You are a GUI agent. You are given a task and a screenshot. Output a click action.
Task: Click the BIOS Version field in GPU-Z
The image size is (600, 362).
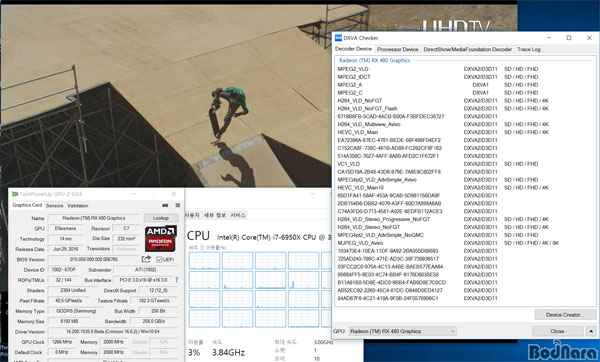pyautogui.click(x=94, y=259)
